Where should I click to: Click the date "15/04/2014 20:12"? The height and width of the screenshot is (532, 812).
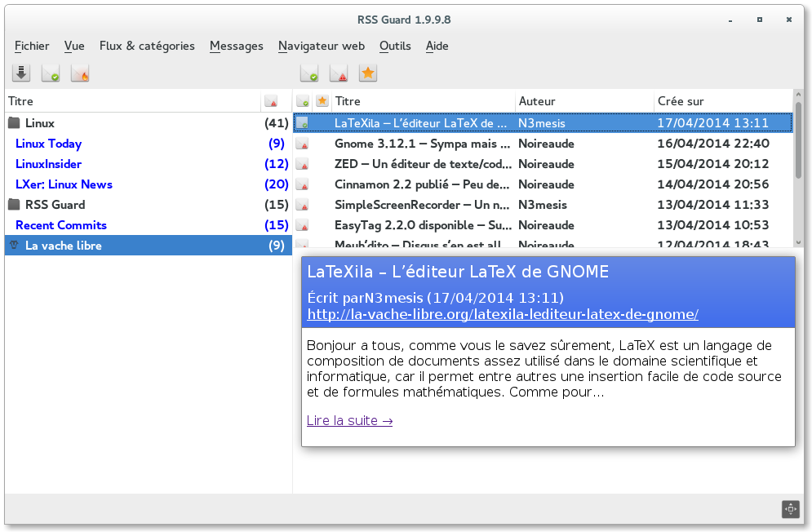point(713,164)
